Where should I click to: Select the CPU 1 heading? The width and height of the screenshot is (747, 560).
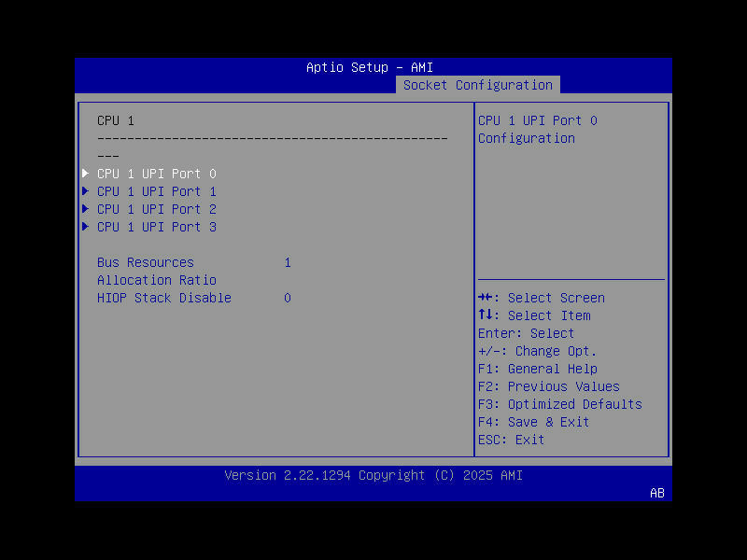pyautogui.click(x=114, y=119)
